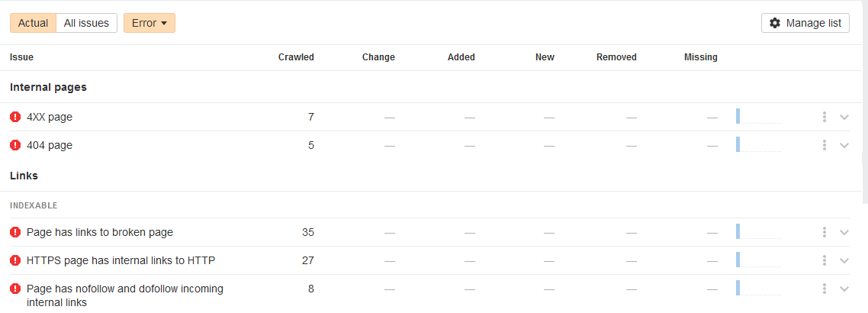Click the red error icon beside 4XX page
The image size is (868, 313).
pos(15,117)
